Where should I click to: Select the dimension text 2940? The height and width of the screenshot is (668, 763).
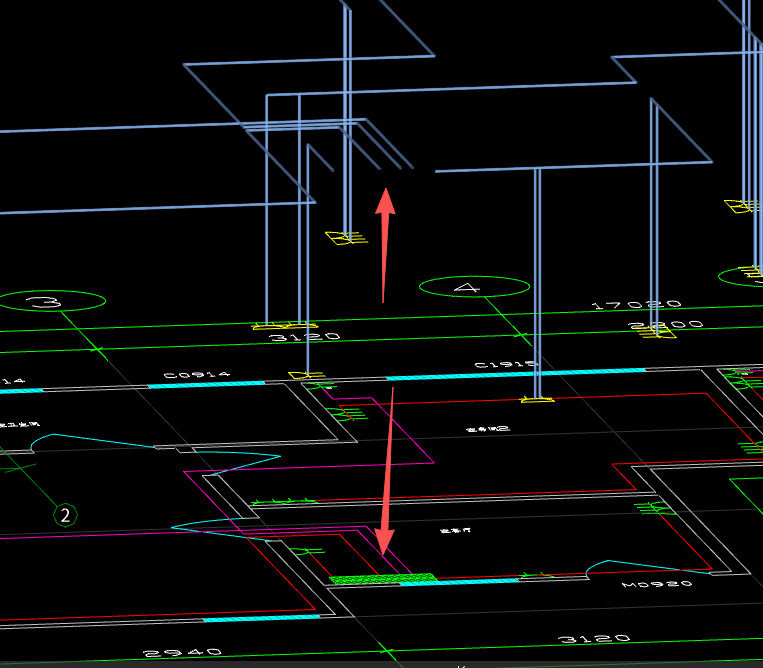(182, 652)
